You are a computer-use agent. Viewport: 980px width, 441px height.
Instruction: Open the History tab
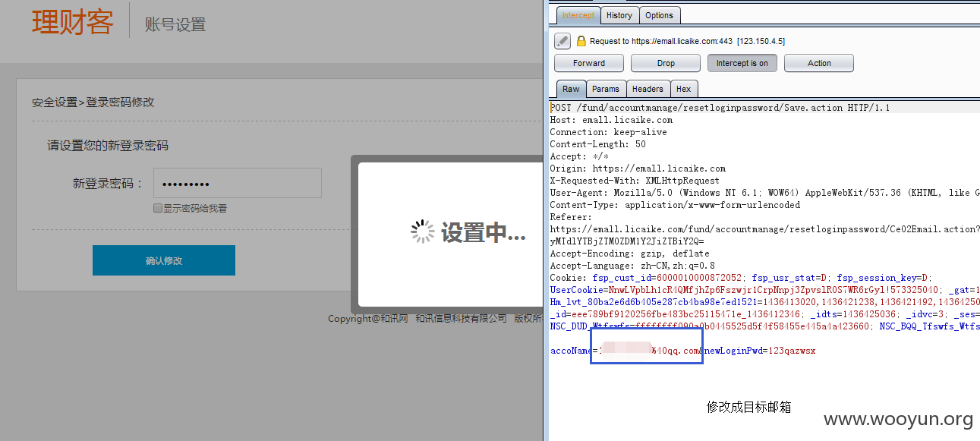tap(619, 15)
